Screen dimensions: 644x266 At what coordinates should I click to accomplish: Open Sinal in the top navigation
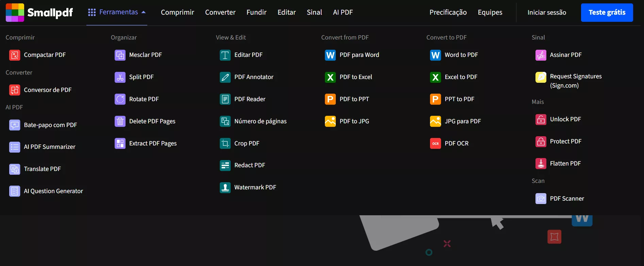[314, 12]
